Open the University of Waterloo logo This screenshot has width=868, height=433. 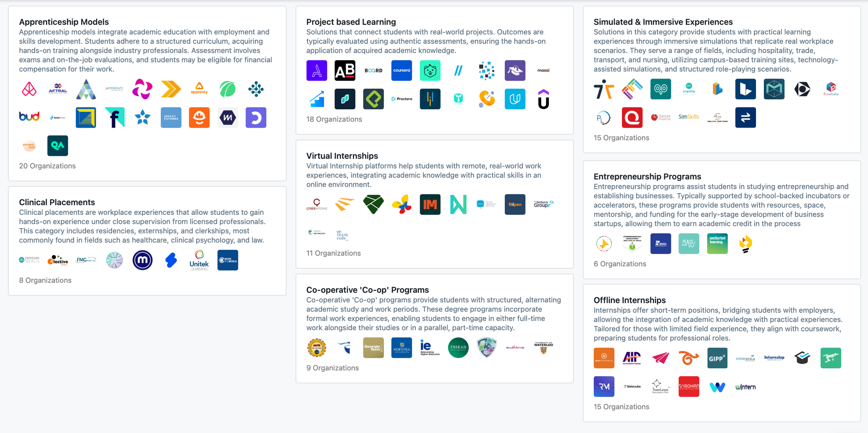pyautogui.click(x=543, y=348)
